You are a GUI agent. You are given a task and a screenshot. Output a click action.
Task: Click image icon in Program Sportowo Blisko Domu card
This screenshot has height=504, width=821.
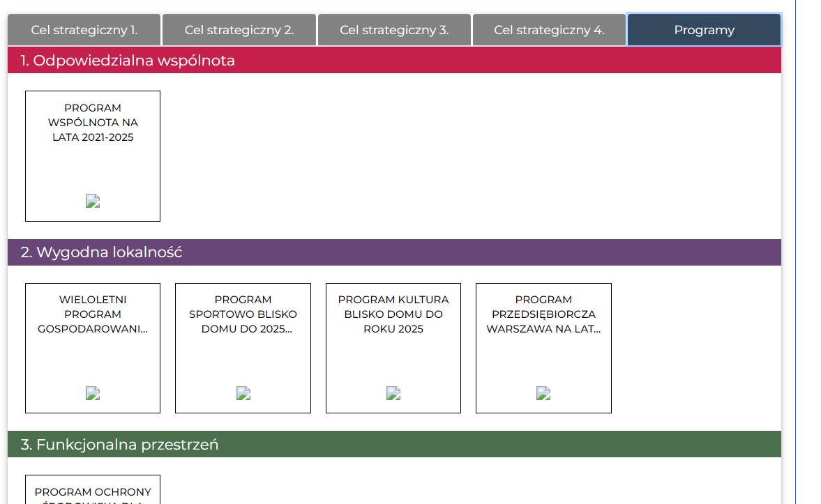pos(243,393)
